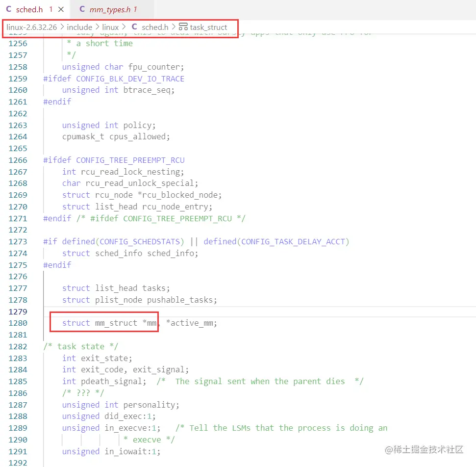Click 'rcu_node_entry' identifier
The height and width of the screenshot is (467, 476).
[175, 207]
